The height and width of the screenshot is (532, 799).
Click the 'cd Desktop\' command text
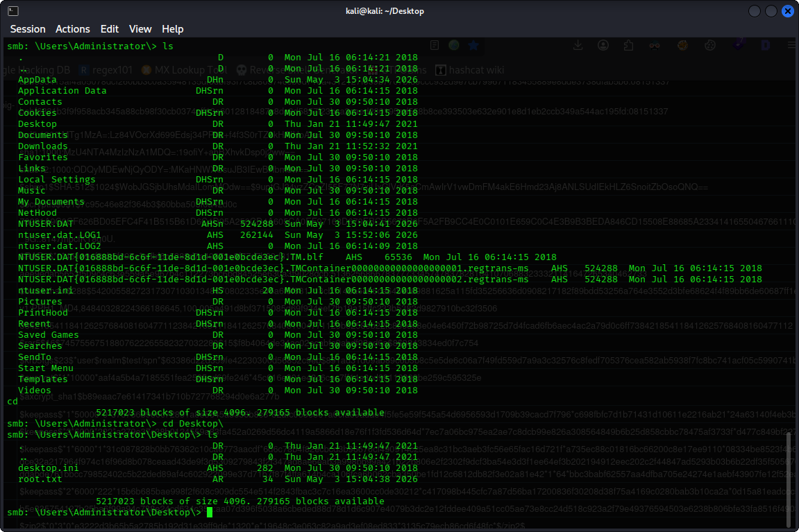tap(192, 424)
